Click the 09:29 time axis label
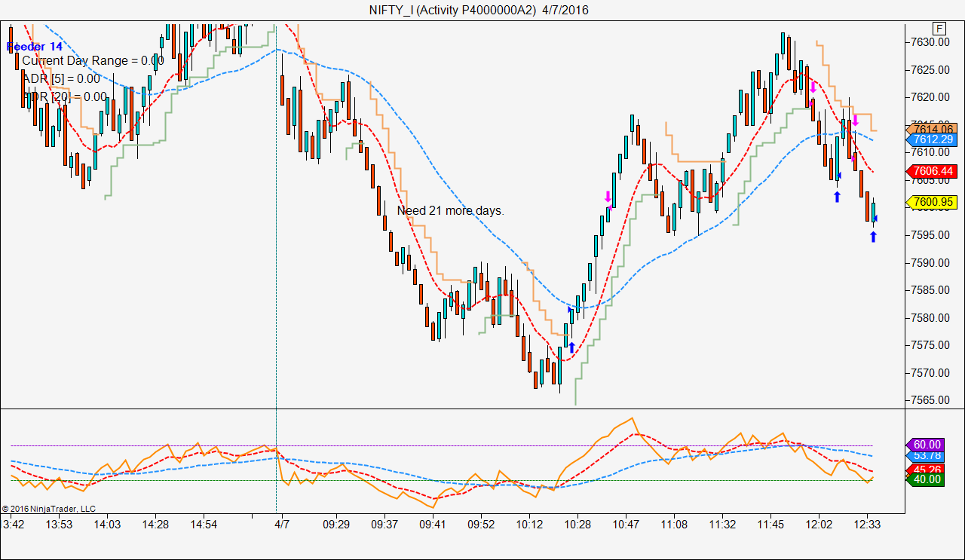The width and height of the screenshot is (965, 560). (336, 525)
